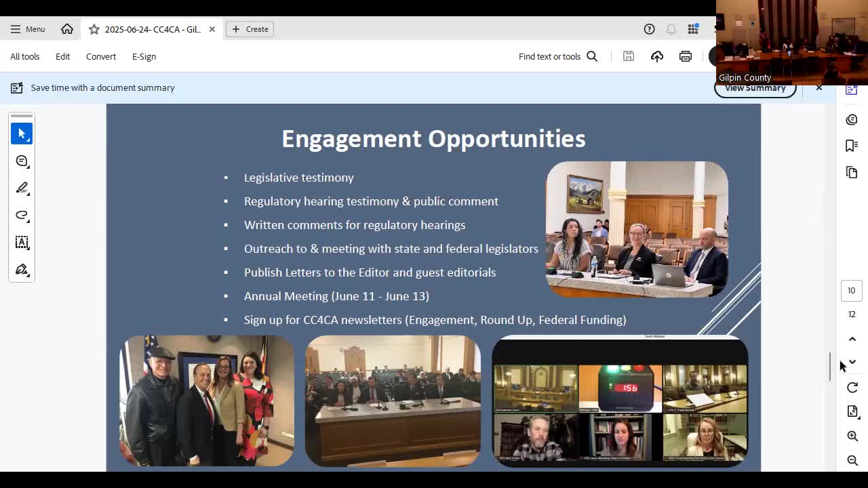Viewport: 868px width, 488px height.
Task: Select the arrow selection tool
Action: 22,134
